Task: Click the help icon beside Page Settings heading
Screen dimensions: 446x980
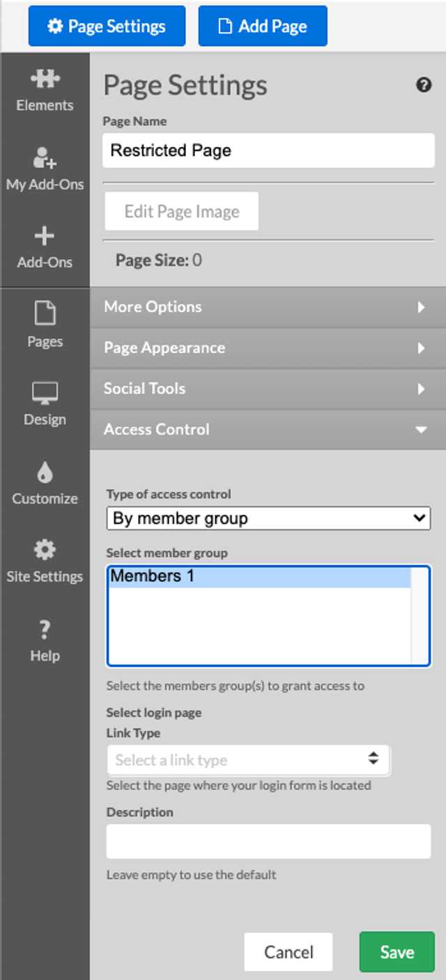Action: tap(424, 86)
